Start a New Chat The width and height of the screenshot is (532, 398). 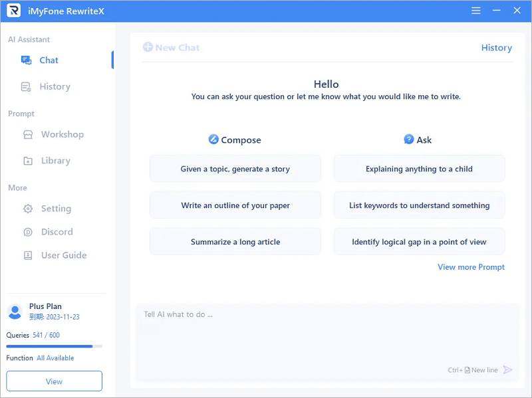point(171,47)
